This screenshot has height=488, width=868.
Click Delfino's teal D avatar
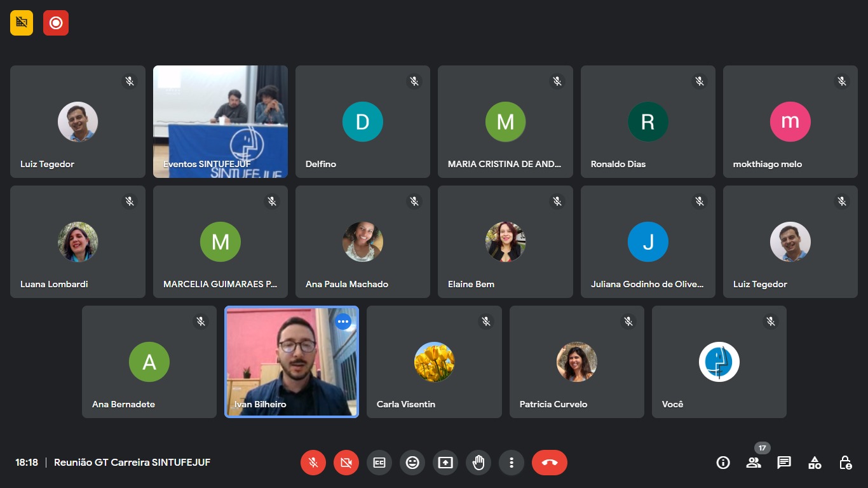pos(363,121)
